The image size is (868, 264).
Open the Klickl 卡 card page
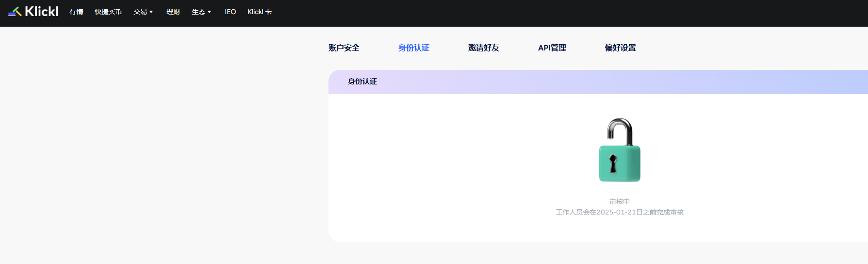pyautogui.click(x=260, y=12)
